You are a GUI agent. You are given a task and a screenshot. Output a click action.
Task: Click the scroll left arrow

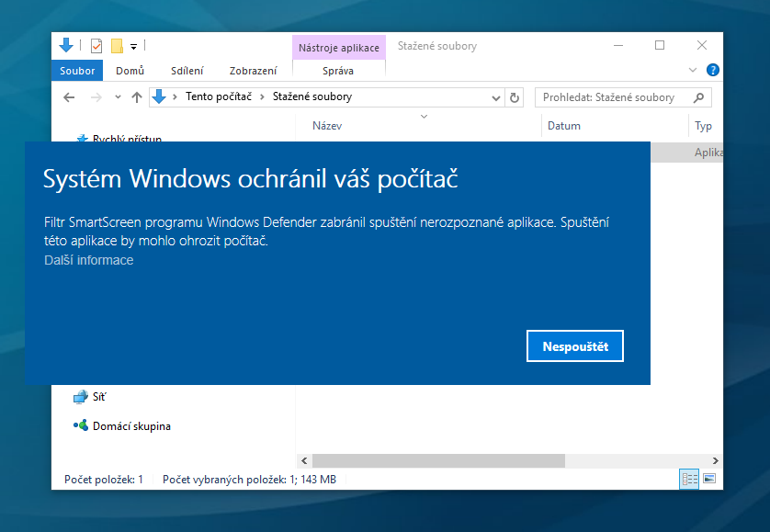coord(304,460)
